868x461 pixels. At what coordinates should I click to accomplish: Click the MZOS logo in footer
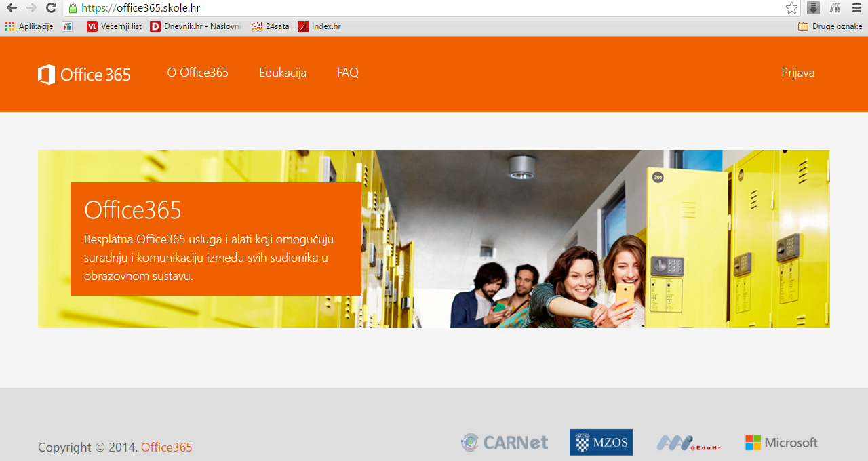tap(601, 442)
